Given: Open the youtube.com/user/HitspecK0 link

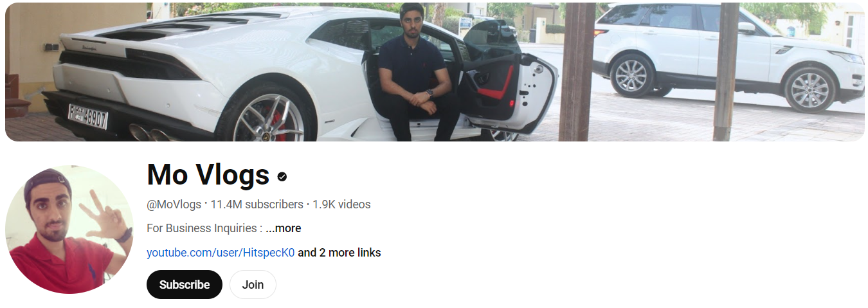Looking at the screenshot, I should pyautogui.click(x=221, y=253).
